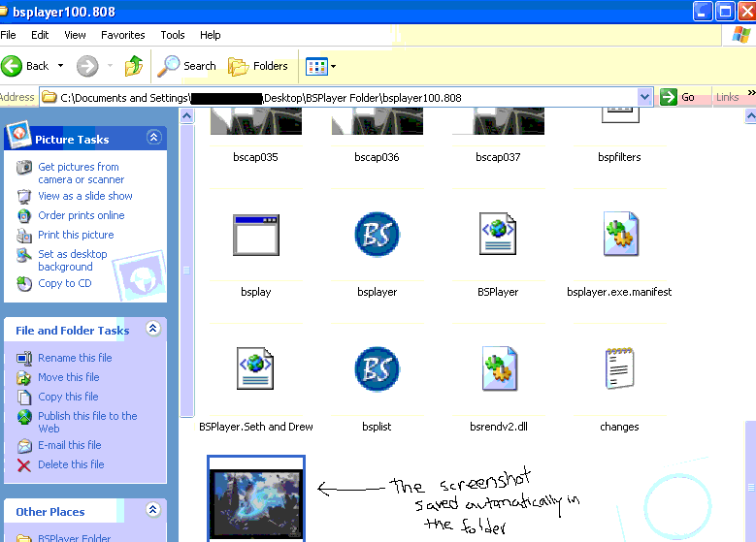
Task: Open the address bar dropdown
Action: pos(644,97)
